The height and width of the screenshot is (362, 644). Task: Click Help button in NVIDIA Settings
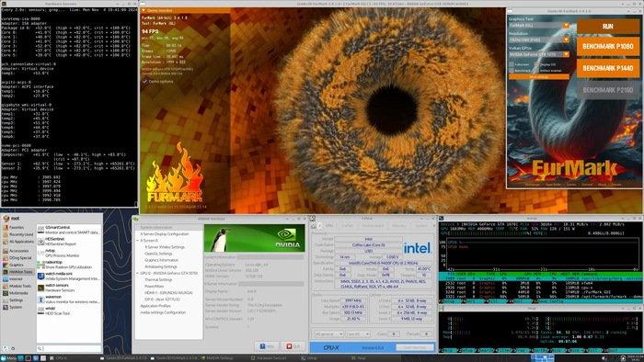pos(267,346)
